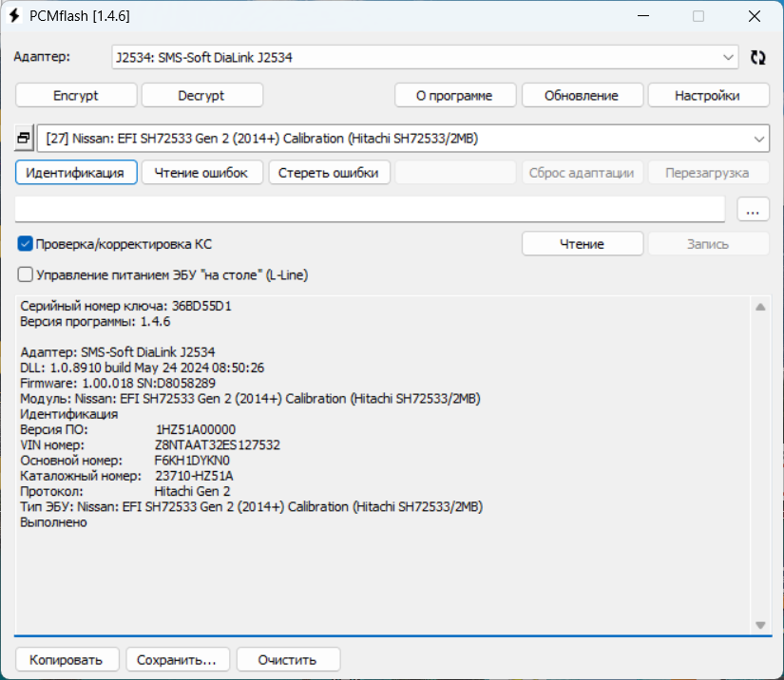784x680 pixels.
Task: Click the Тип ЭБУ: Nissan EFI log line
Action: click(x=252, y=506)
